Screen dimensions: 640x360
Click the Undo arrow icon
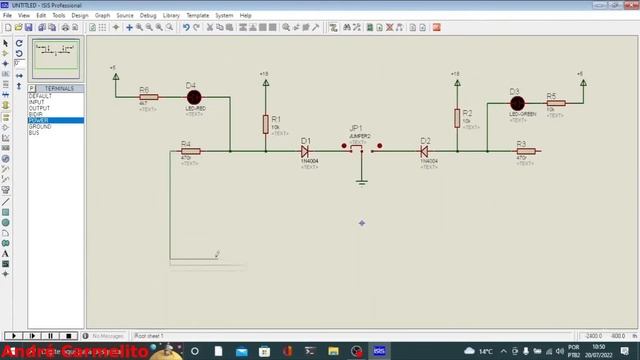[x=186, y=27]
